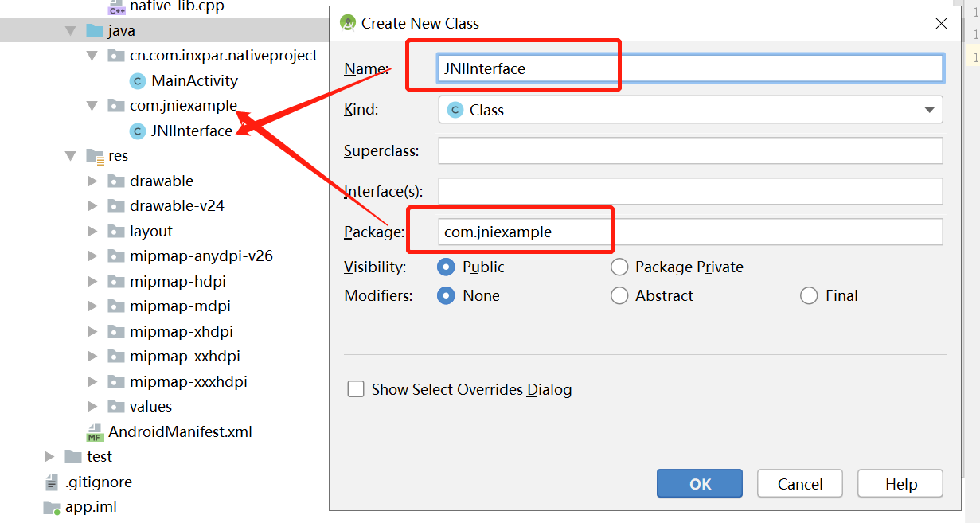Click the Android Studio icon in dialog title
Screen dimensions: 980x523
(347, 23)
